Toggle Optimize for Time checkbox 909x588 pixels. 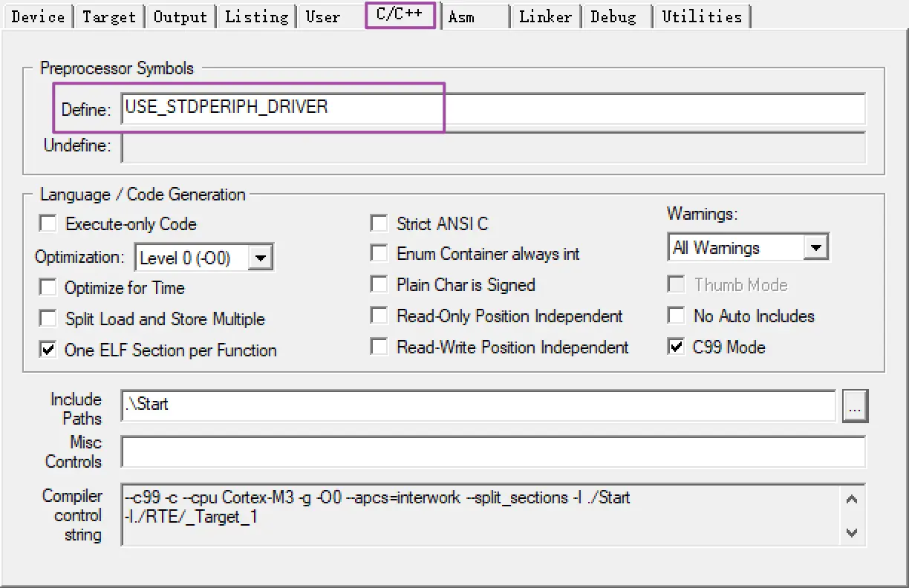[48, 287]
